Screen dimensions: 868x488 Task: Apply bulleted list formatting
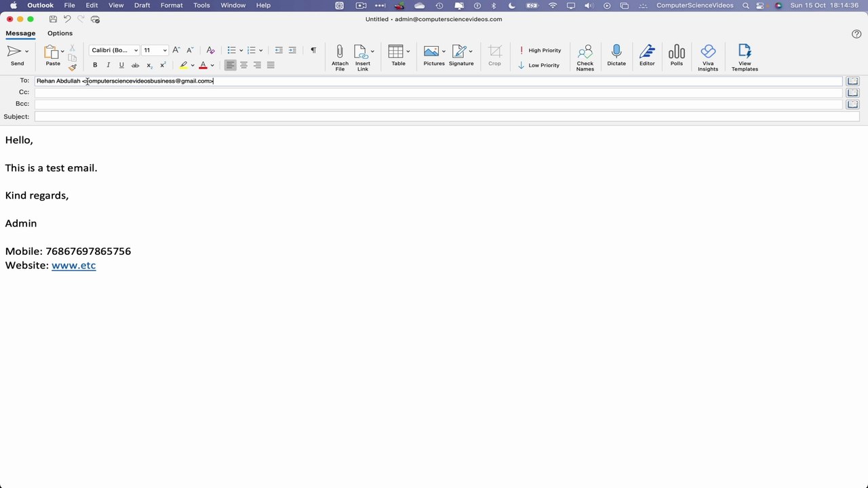point(231,50)
